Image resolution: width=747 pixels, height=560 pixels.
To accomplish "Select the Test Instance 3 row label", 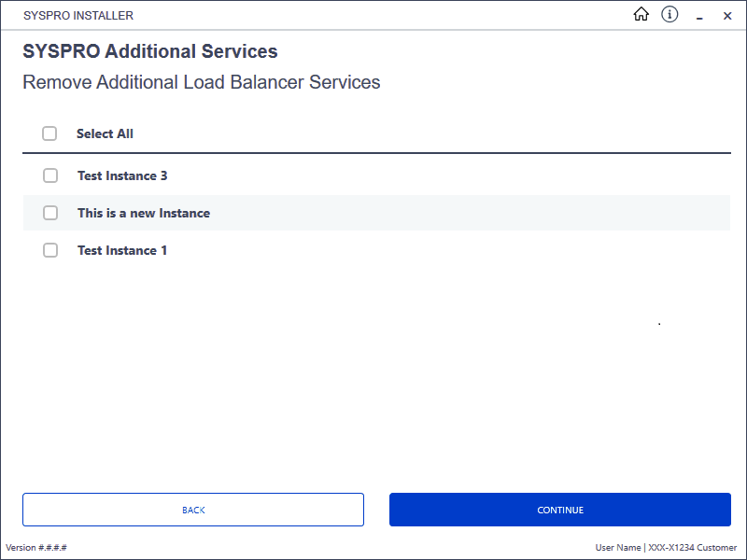I will 122,175.
